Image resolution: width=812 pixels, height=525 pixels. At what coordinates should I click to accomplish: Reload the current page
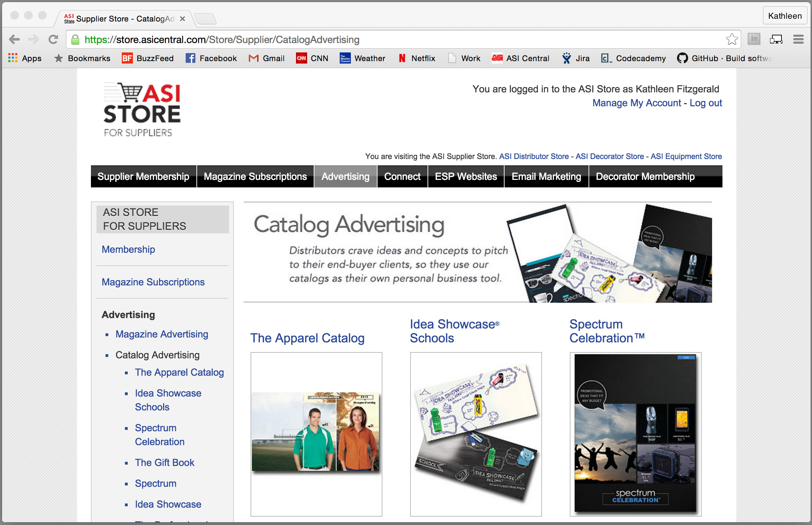point(53,39)
